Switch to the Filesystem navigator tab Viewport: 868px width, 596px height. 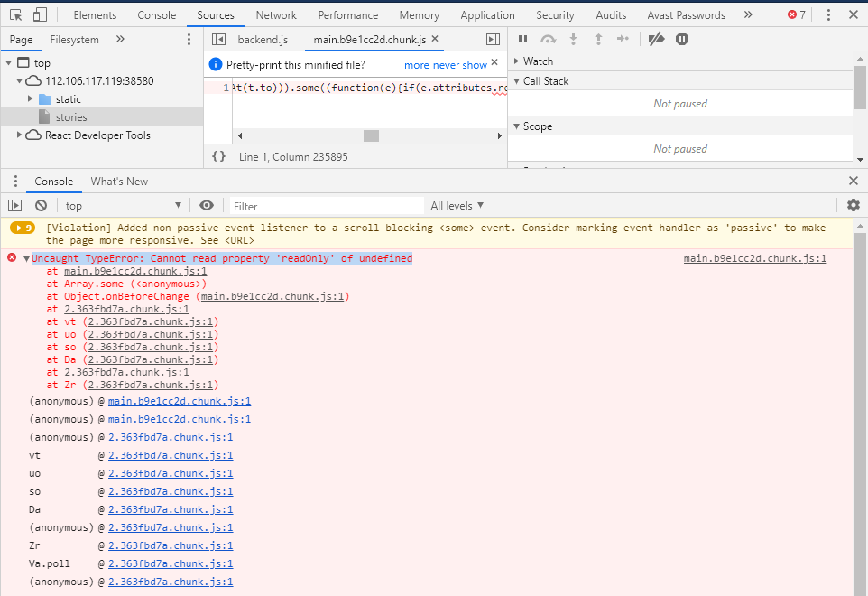click(x=74, y=40)
